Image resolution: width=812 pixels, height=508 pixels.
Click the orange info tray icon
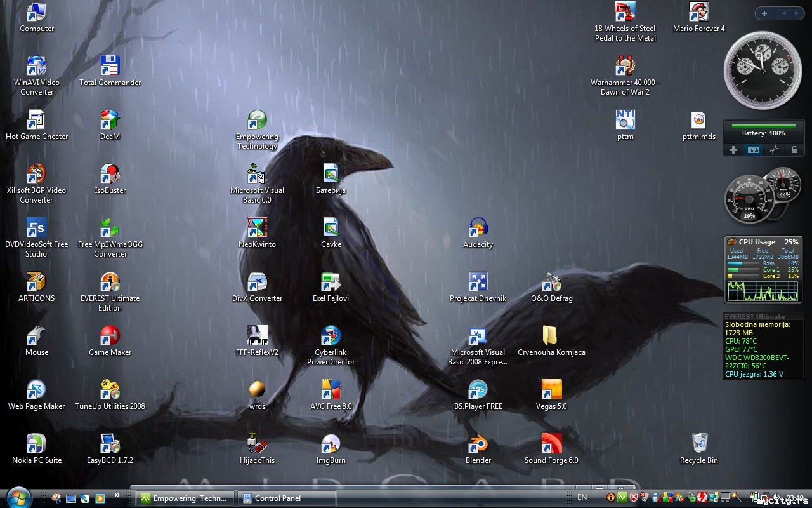[x=611, y=498]
